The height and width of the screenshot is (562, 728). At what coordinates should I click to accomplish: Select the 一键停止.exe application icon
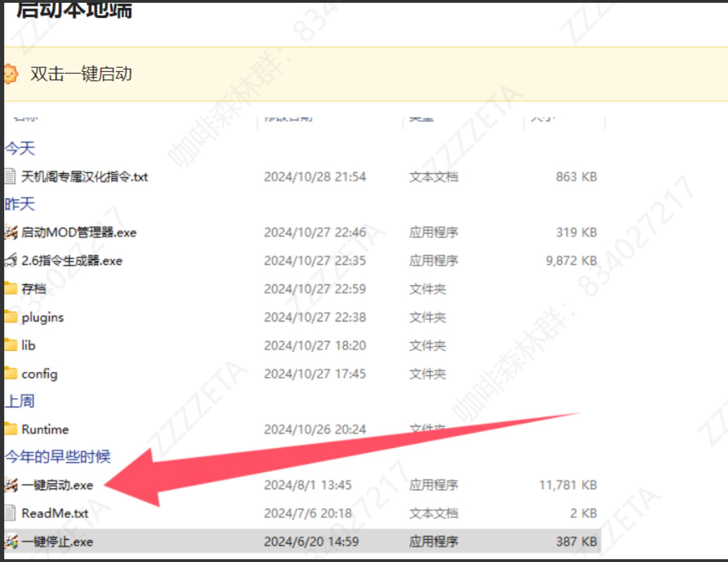coord(11,541)
